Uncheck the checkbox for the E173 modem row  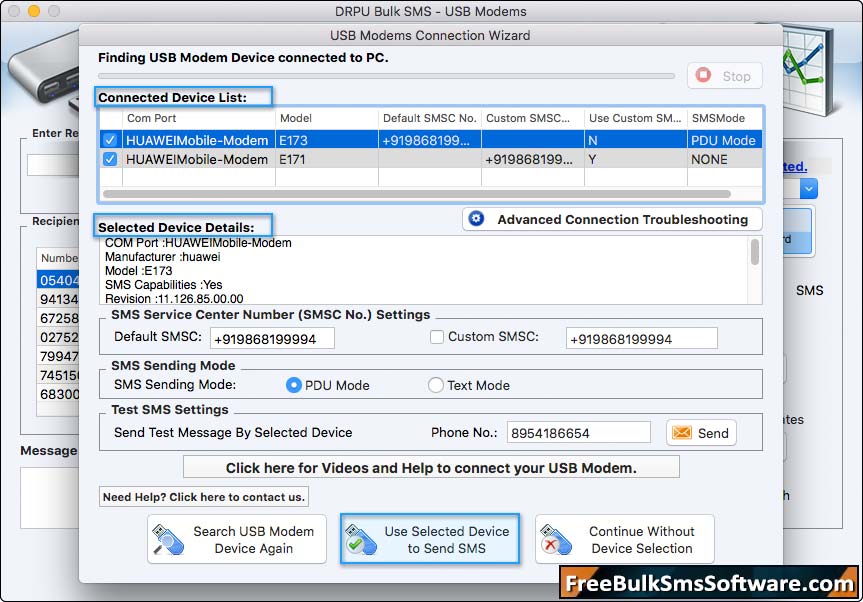point(110,140)
